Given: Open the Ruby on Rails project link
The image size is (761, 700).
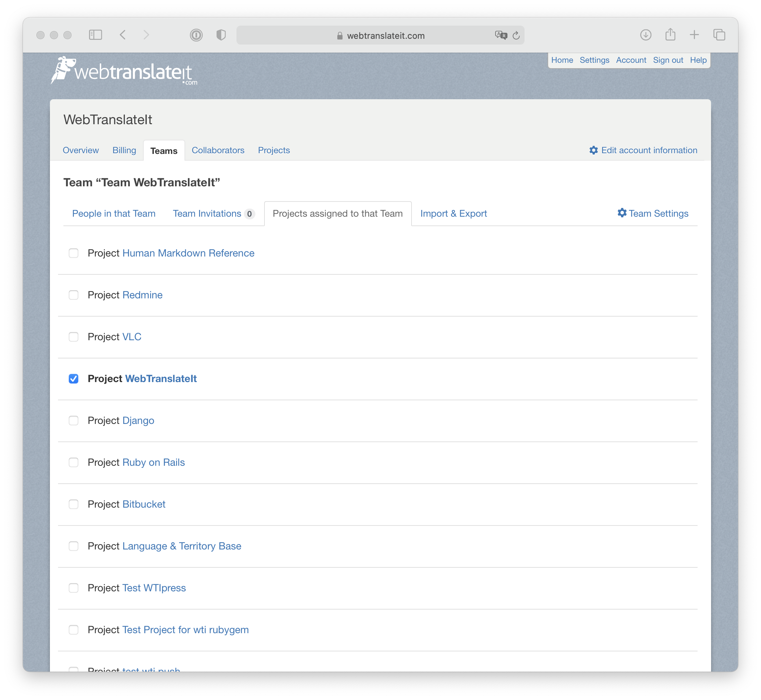Looking at the screenshot, I should click(154, 462).
